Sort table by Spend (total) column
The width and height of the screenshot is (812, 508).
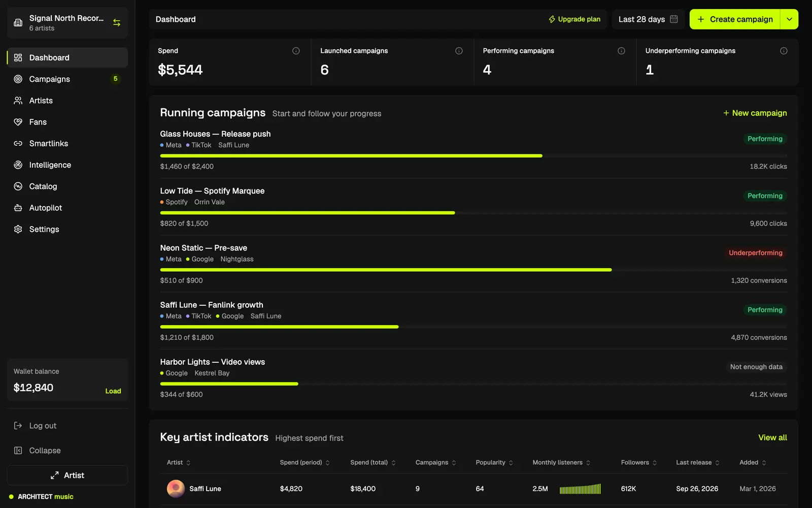pos(373,463)
